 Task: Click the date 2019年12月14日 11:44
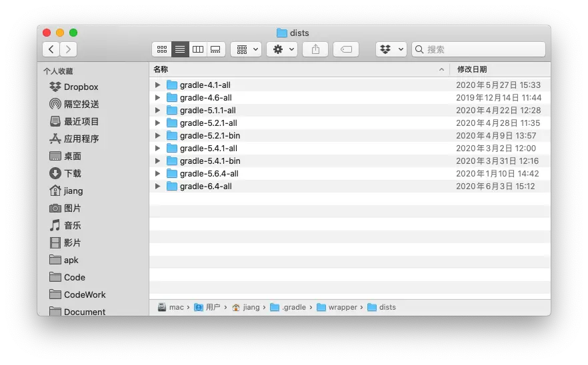[499, 98]
